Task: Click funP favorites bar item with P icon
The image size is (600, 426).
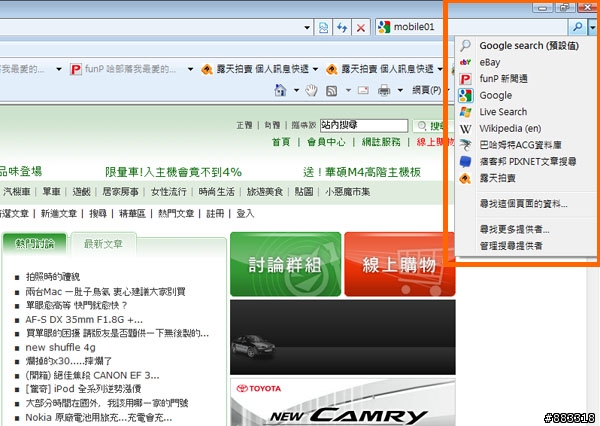Action: (123, 69)
